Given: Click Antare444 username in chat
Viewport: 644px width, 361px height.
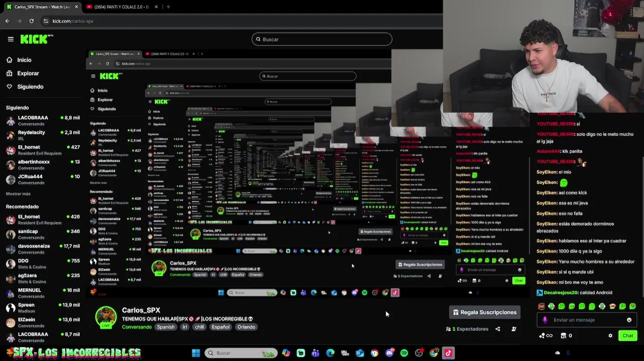Looking at the screenshot, I should click(548, 151).
